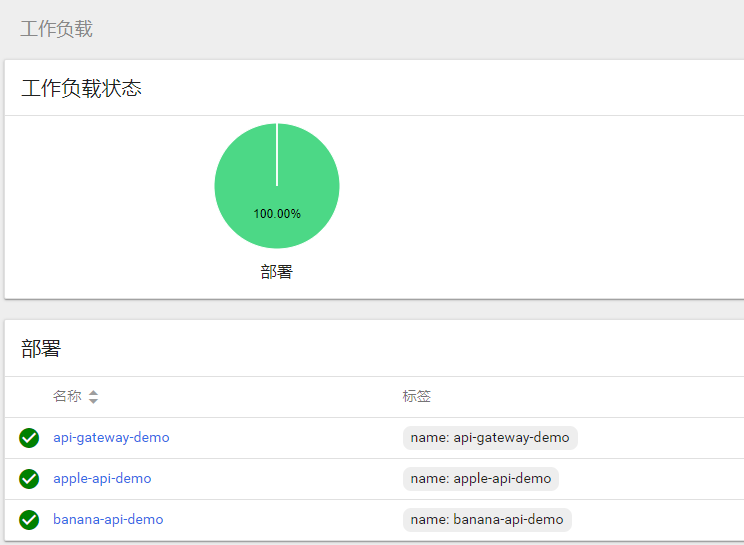Click the 部署 table card title
The height and width of the screenshot is (545, 744).
point(41,349)
